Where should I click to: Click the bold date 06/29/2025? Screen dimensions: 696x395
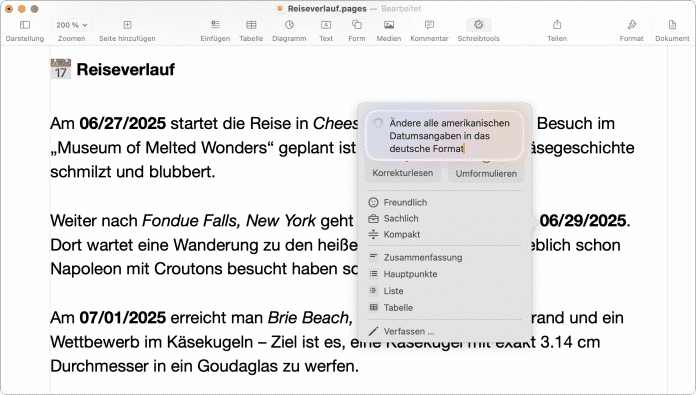coord(583,221)
